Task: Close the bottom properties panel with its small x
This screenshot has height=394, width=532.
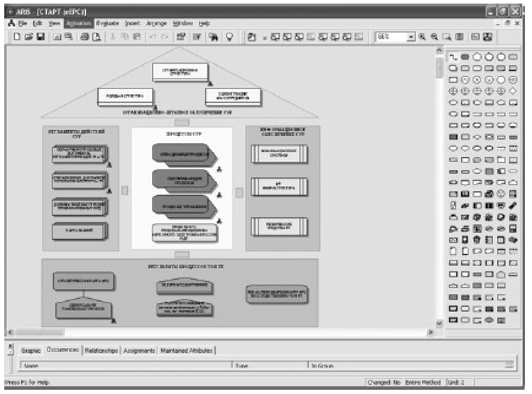Action: pos(10,345)
